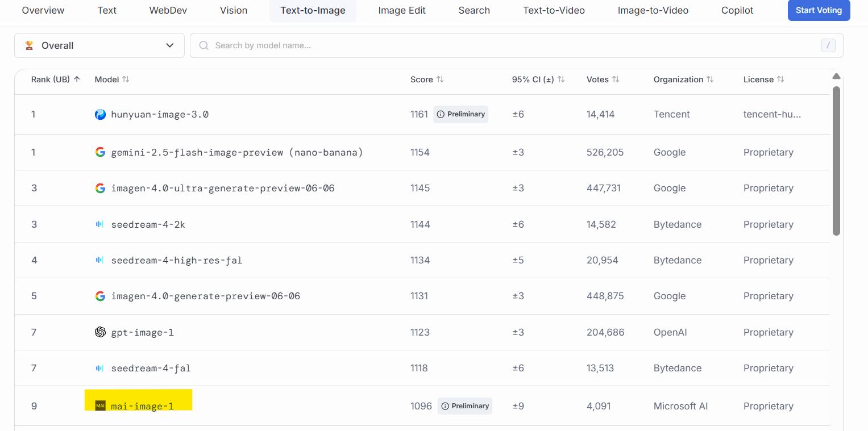Image resolution: width=868 pixels, height=431 pixels.
Task: Select the Text-to-Image tab
Action: pos(313,10)
